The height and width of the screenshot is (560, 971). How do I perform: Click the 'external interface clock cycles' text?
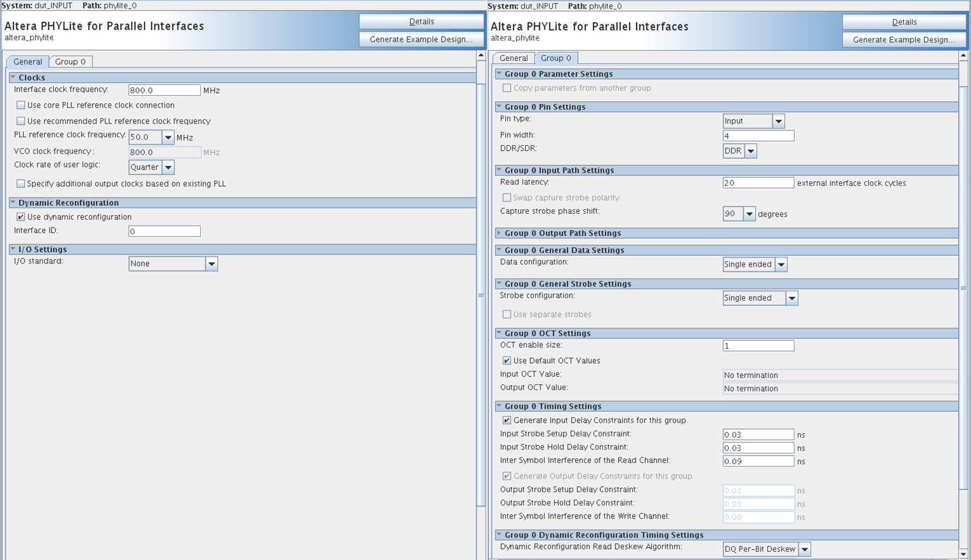(851, 183)
